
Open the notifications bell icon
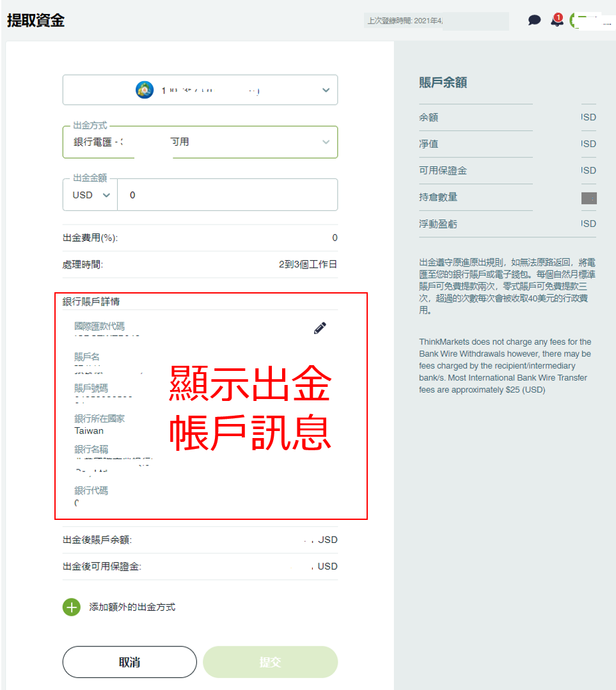pyautogui.click(x=557, y=20)
